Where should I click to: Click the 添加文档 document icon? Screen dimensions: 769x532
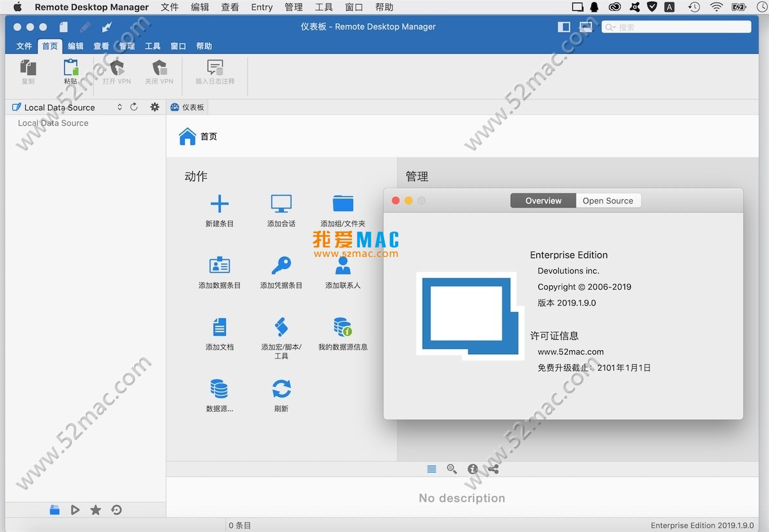coord(220,327)
